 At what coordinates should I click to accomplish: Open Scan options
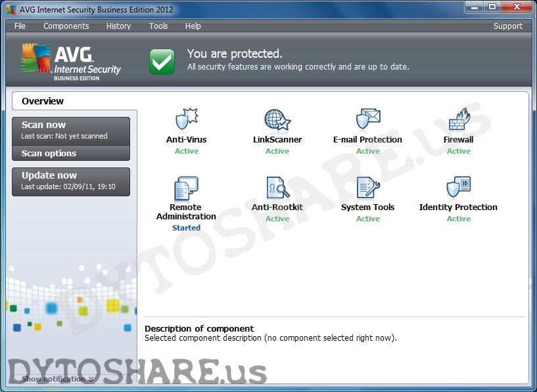pos(71,153)
